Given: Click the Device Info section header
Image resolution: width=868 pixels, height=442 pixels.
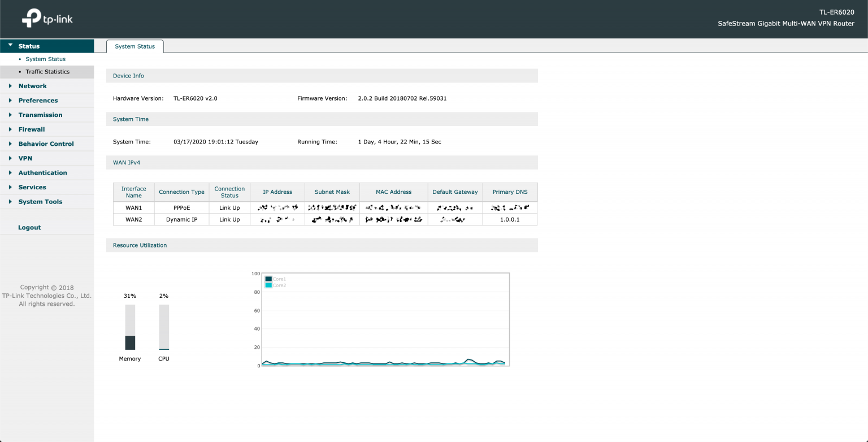Looking at the screenshot, I should pos(322,76).
